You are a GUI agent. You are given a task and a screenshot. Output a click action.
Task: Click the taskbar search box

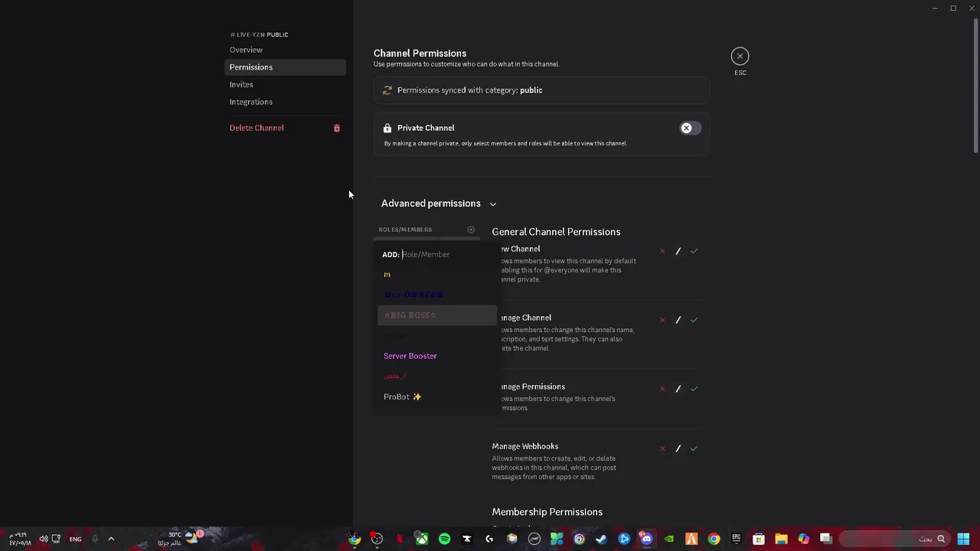[894, 539]
